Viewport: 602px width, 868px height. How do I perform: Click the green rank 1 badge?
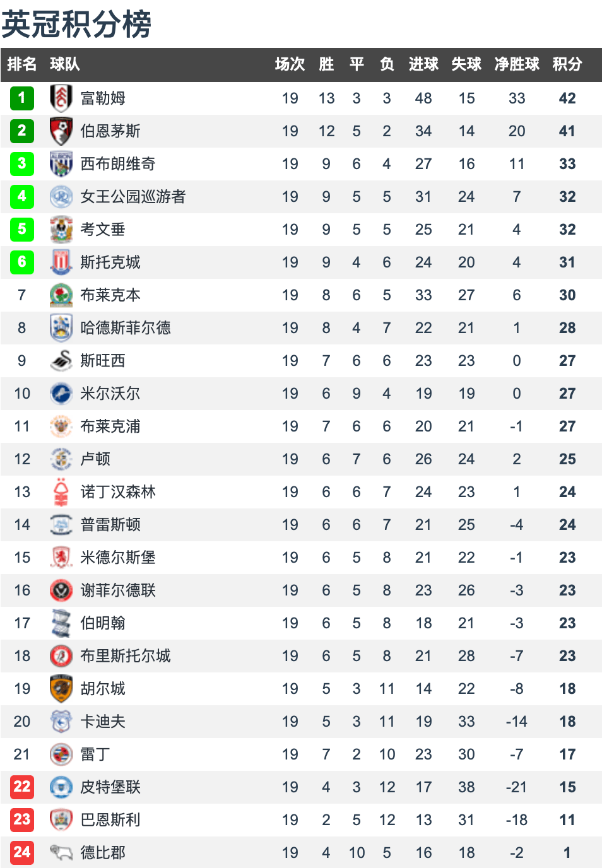[22, 98]
